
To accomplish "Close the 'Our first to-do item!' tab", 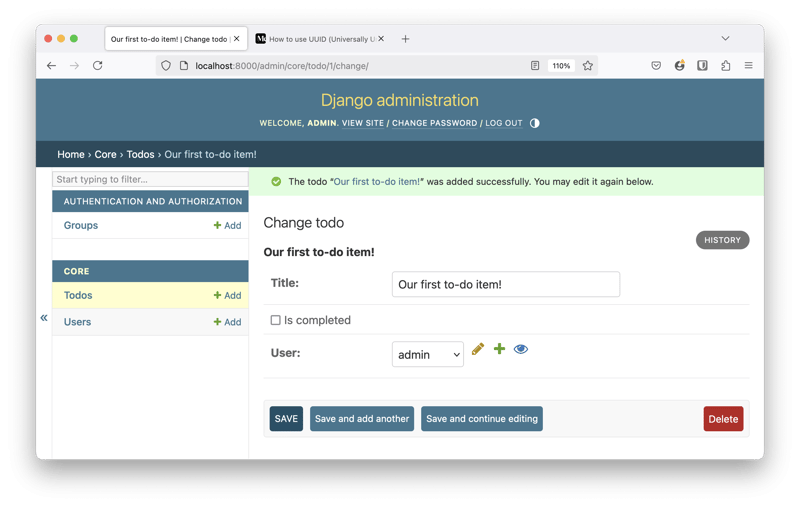I will (x=237, y=39).
